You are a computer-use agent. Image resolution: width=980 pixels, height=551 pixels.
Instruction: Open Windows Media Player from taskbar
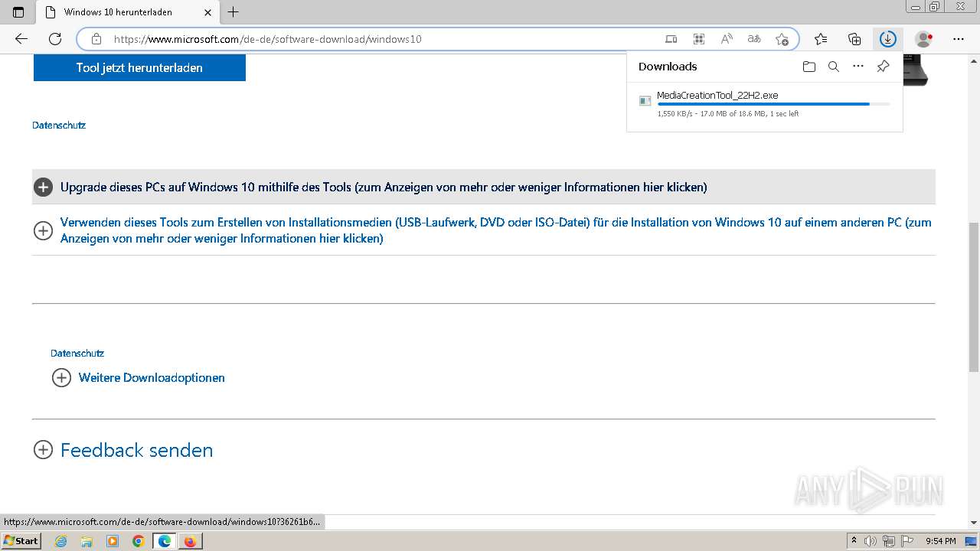point(113,541)
